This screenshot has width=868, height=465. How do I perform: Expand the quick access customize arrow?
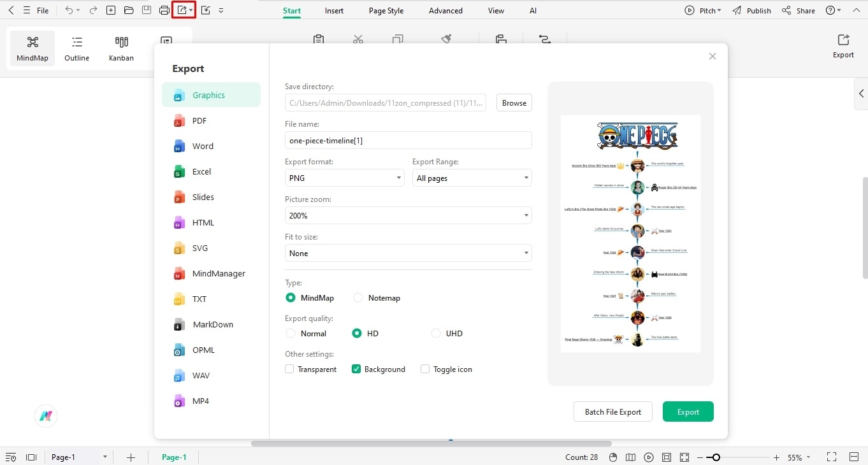pos(221,10)
